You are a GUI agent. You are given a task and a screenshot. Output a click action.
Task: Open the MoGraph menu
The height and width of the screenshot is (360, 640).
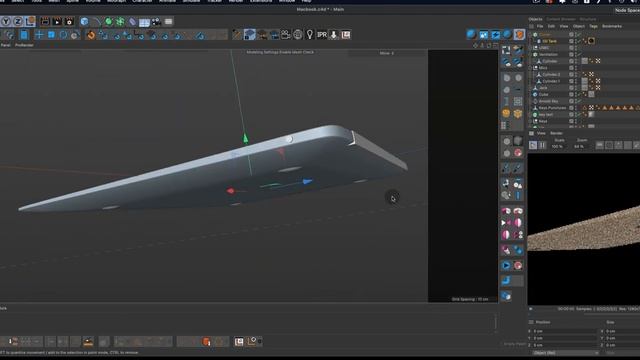(116, 1)
